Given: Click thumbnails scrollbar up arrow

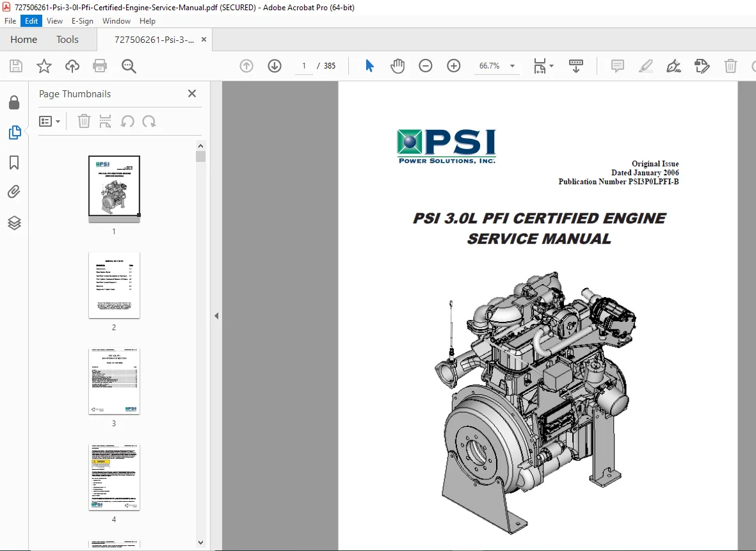Looking at the screenshot, I should point(200,146).
